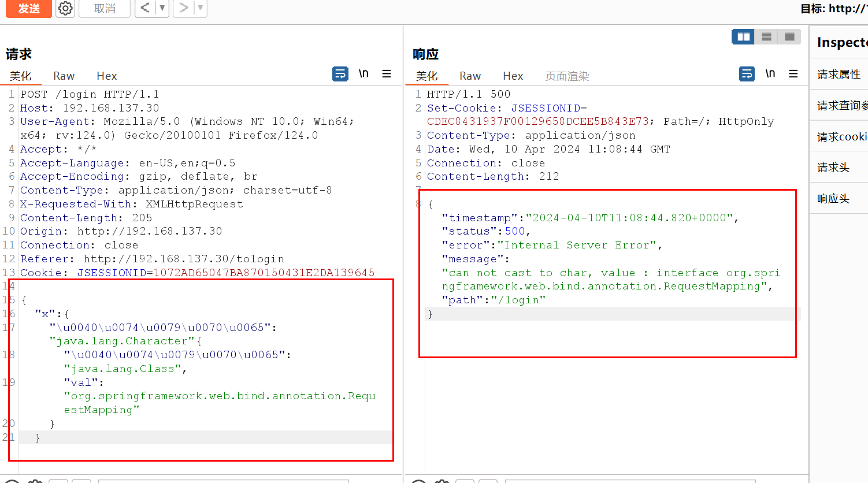Switch to the Raw tab in the request panel
The height and width of the screenshot is (483, 868).
point(64,76)
